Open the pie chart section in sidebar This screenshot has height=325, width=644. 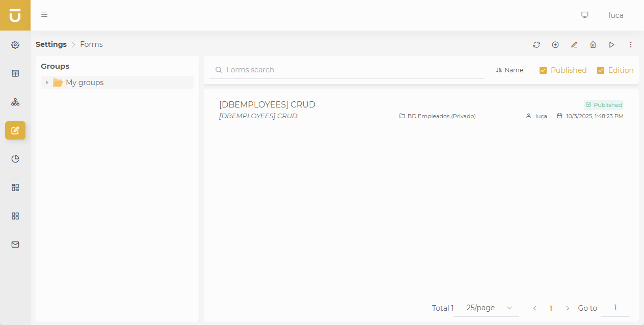tap(15, 159)
